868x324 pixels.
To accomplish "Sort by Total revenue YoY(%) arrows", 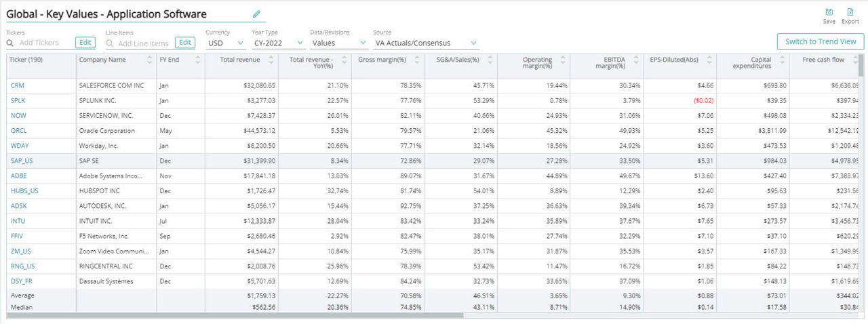I will [344, 60].
